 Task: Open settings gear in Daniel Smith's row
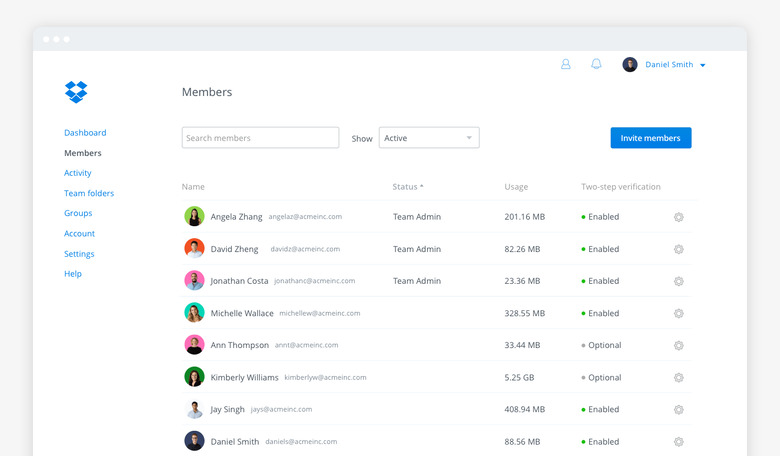point(679,442)
